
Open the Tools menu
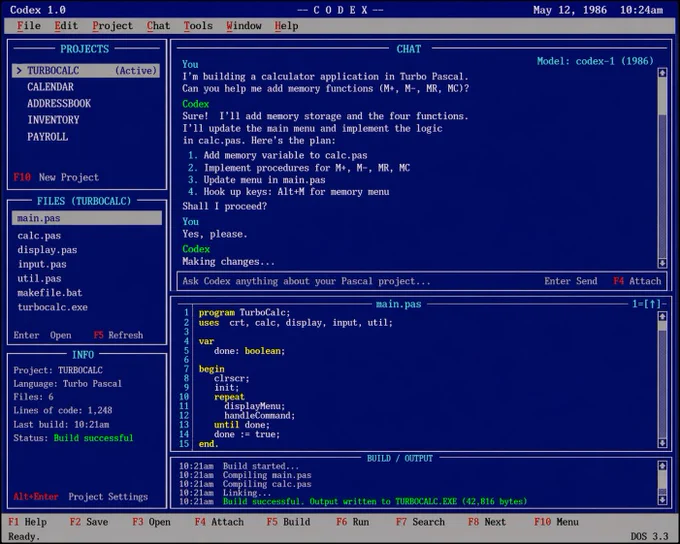point(198,26)
